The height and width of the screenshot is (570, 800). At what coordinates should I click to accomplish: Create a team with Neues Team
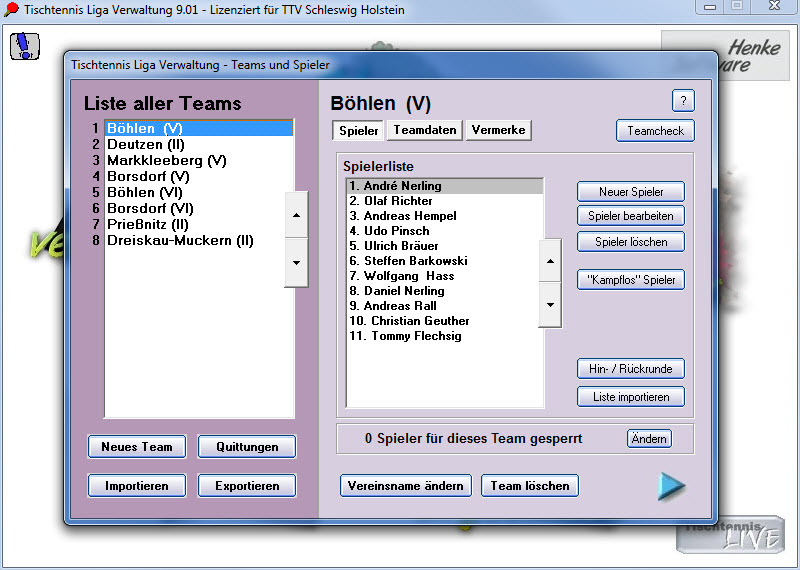(x=137, y=447)
